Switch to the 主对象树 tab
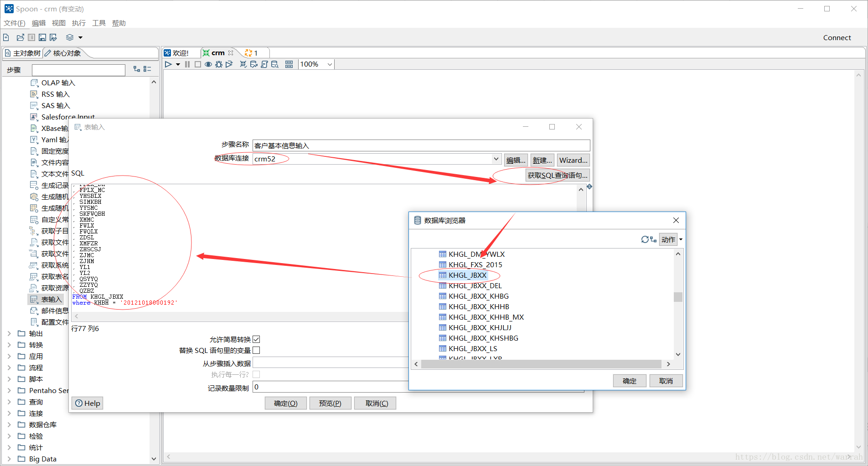Screen dimensions: 868x466 [22, 53]
